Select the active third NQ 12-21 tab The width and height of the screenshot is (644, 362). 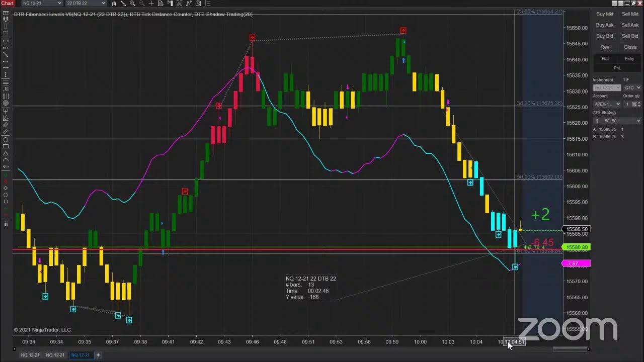[80, 355]
